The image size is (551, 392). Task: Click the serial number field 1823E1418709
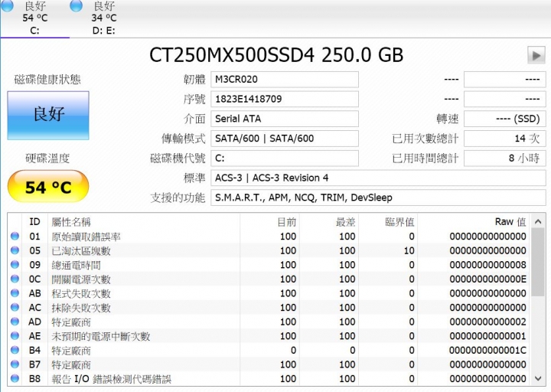tap(285, 99)
